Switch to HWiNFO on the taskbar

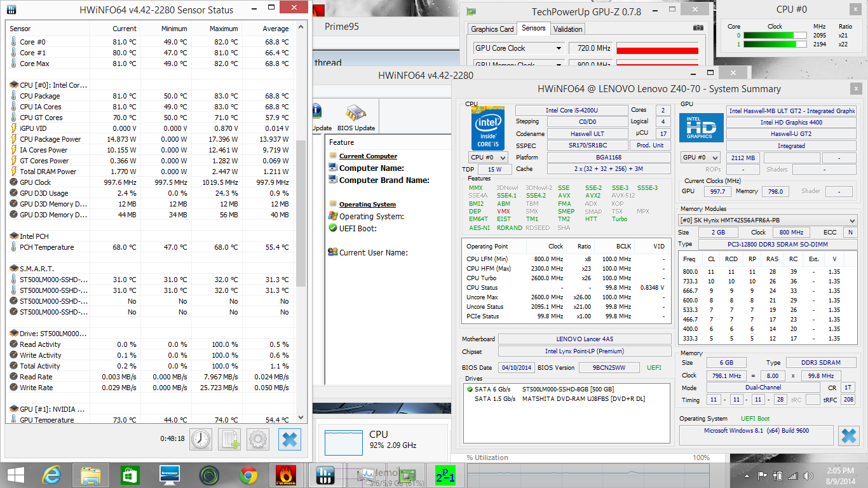(x=326, y=475)
